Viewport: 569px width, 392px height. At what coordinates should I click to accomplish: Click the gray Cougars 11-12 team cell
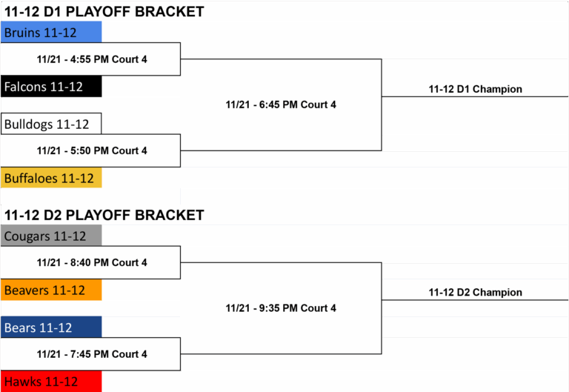click(51, 236)
